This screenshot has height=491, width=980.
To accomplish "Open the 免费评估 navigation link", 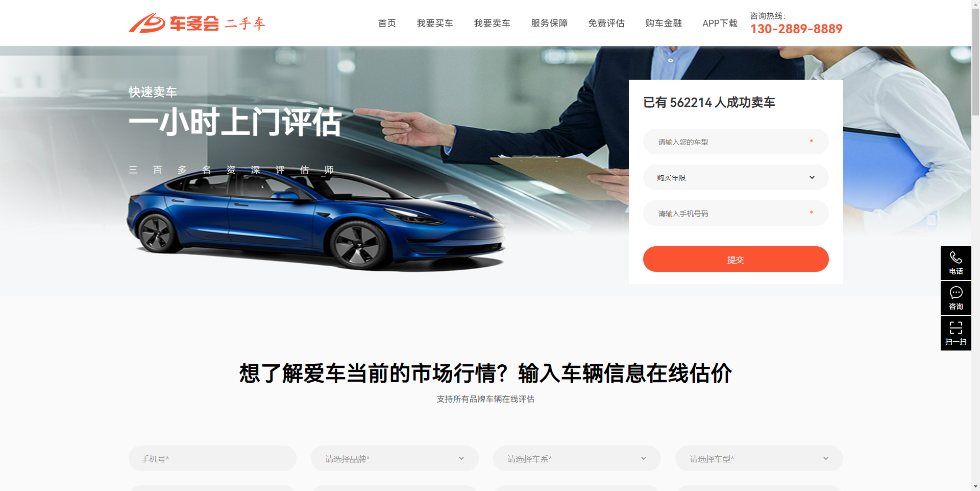I will point(606,23).
